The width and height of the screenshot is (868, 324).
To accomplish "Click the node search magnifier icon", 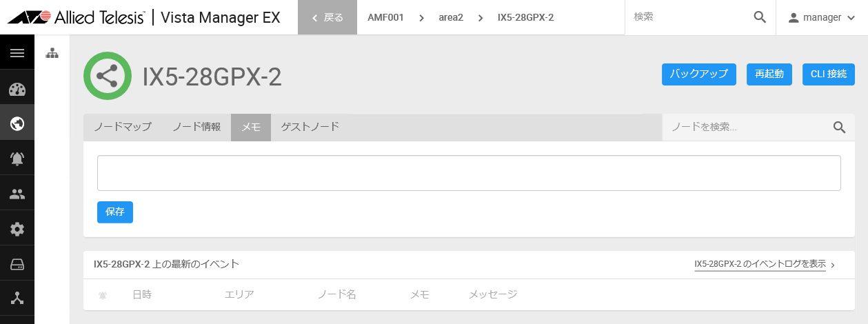I will click(x=839, y=127).
